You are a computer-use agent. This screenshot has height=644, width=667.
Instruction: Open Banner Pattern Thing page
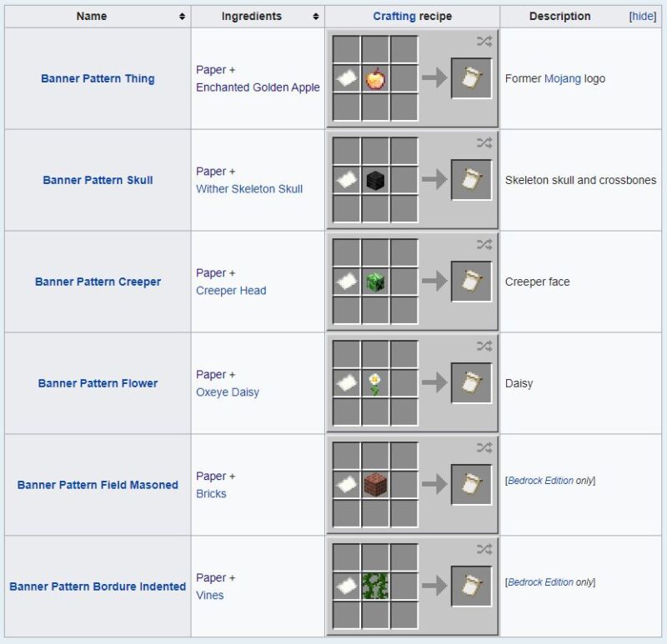click(x=98, y=78)
